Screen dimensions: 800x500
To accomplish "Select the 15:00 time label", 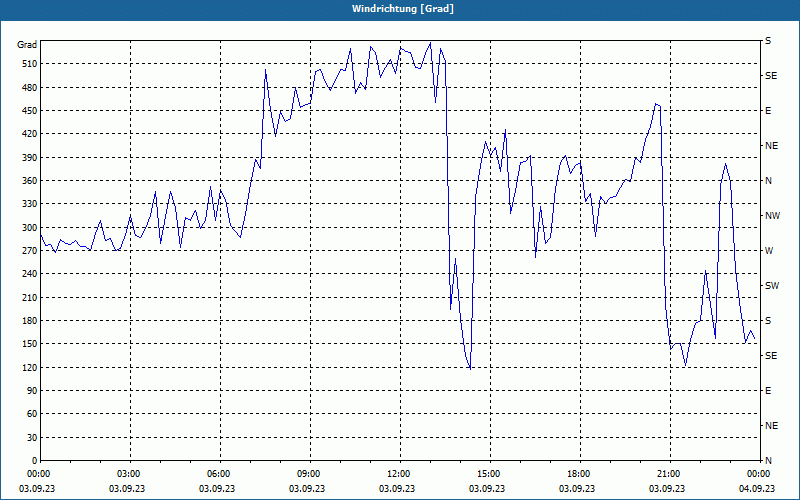I will 490,474.
